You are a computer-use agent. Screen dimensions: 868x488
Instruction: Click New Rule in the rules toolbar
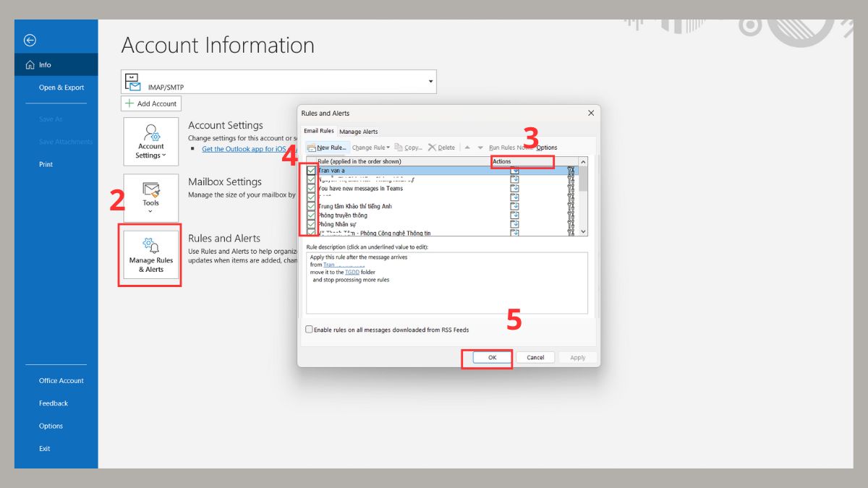(326, 147)
